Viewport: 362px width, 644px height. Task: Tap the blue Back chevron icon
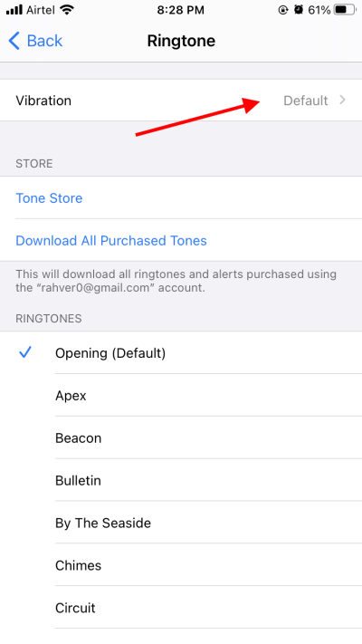coord(14,41)
